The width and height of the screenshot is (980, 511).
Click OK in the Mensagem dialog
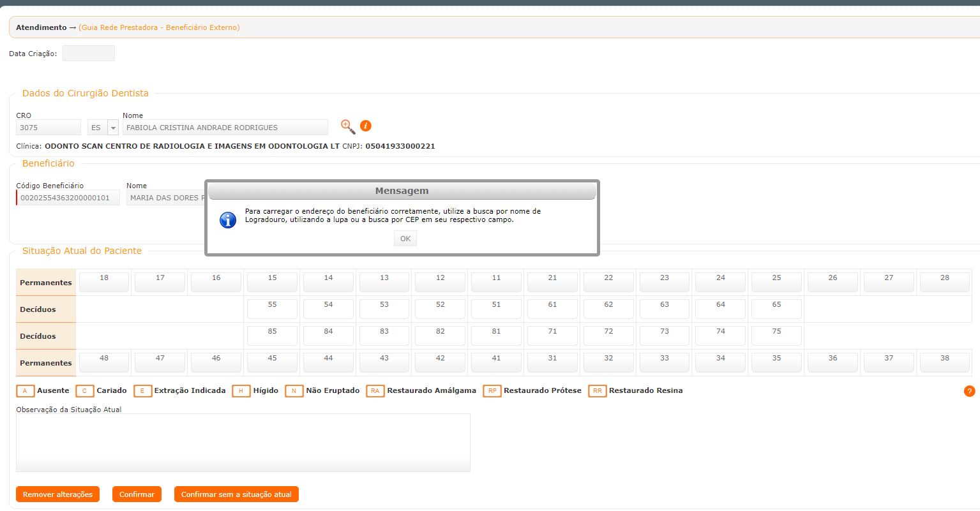405,239
